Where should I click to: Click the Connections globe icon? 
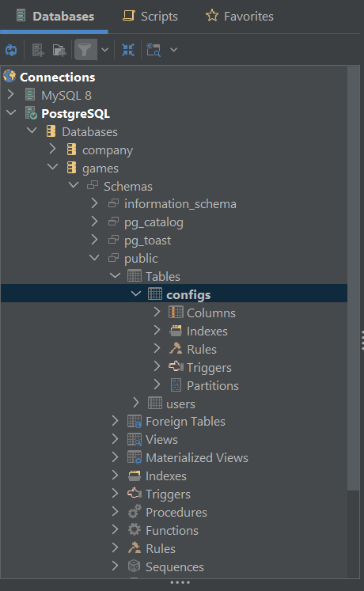9,77
